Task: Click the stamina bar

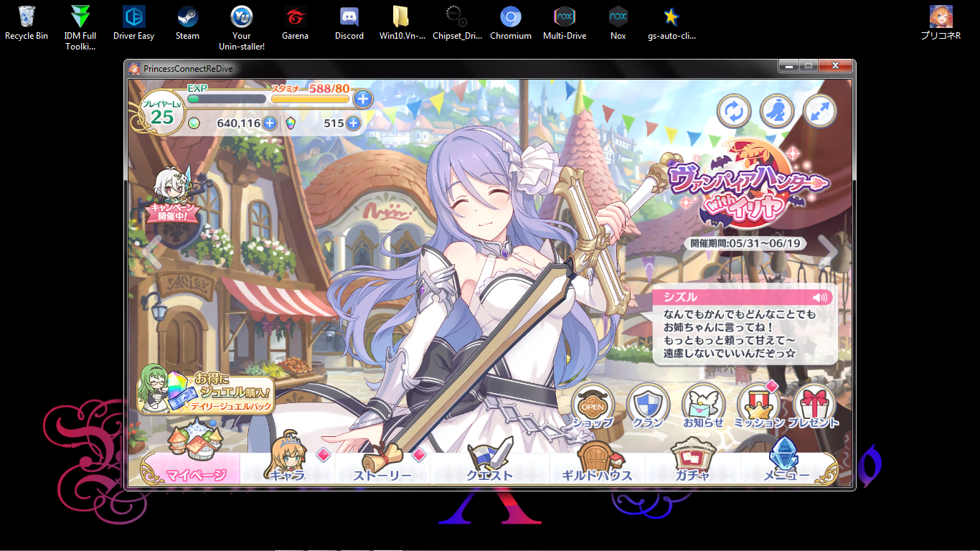Action: [311, 99]
